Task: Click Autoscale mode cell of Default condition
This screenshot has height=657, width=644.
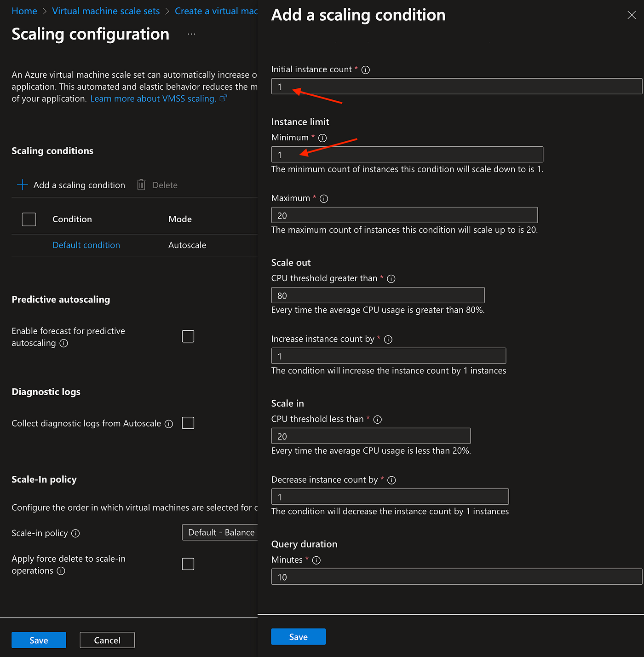Action: point(187,245)
